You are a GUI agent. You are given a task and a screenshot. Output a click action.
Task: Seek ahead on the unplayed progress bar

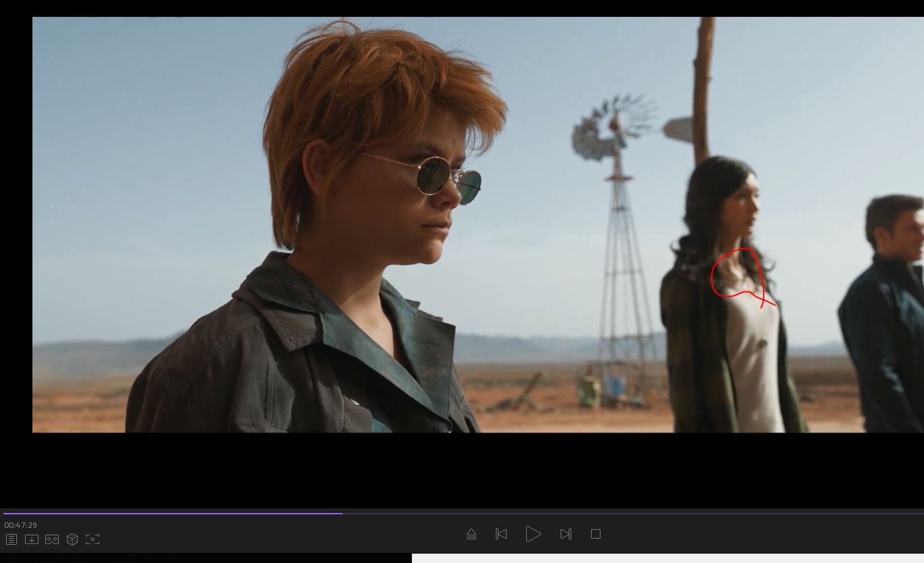point(608,514)
